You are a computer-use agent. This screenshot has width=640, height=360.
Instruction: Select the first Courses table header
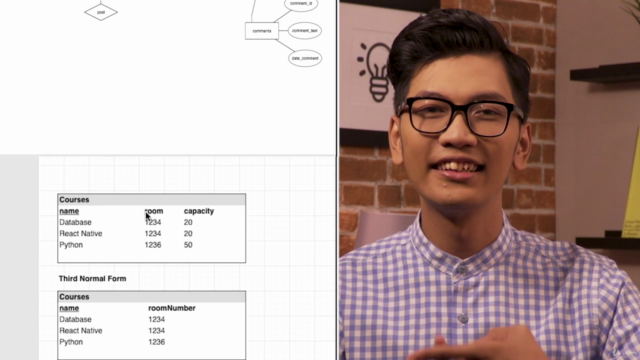(151, 200)
